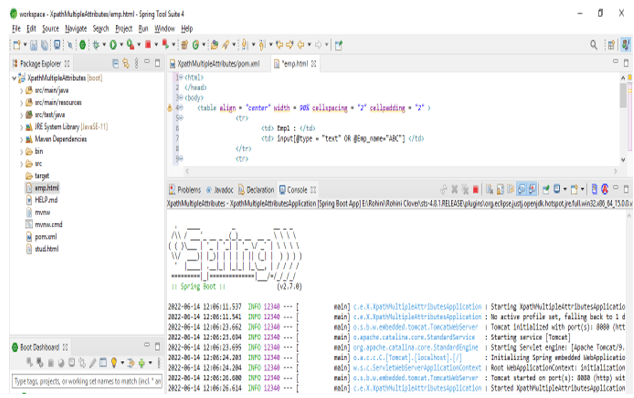Toggle Show Console When Standard Error Changes
This screenshot has width=634, height=398.
(533, 189)
